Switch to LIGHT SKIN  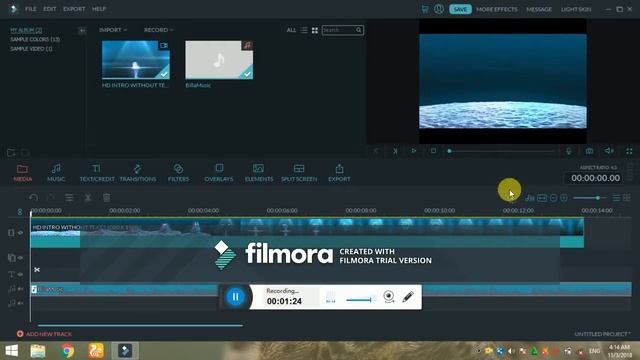tap(576, 9)
